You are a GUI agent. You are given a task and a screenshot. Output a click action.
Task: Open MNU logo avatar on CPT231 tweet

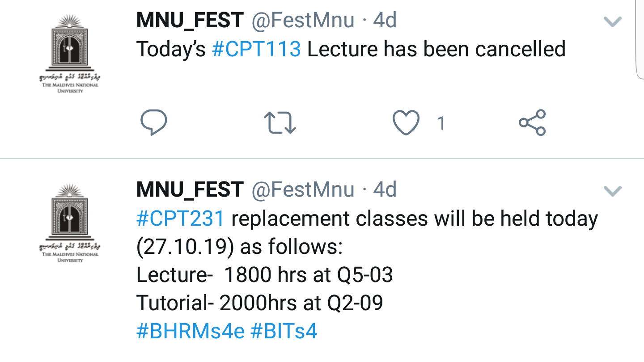(69, 223)
